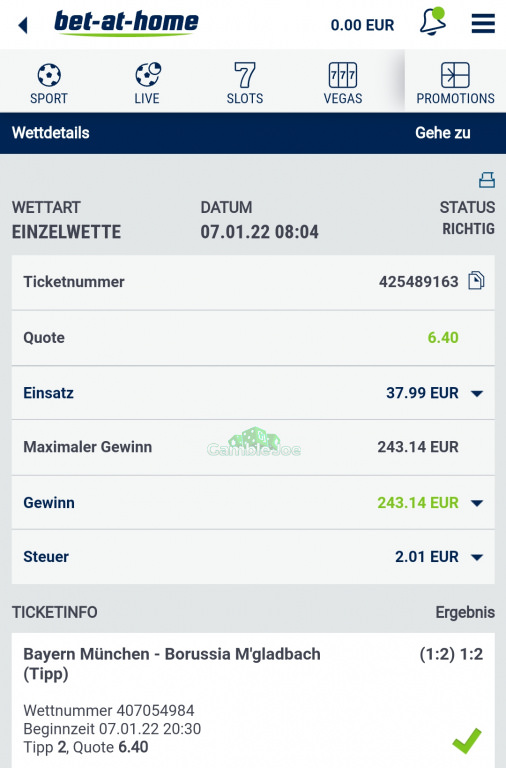Image resolution: width=506 pixels, height=768 pixels.
Task: Expand the Steuer tax breakdown
Action: 477,556
